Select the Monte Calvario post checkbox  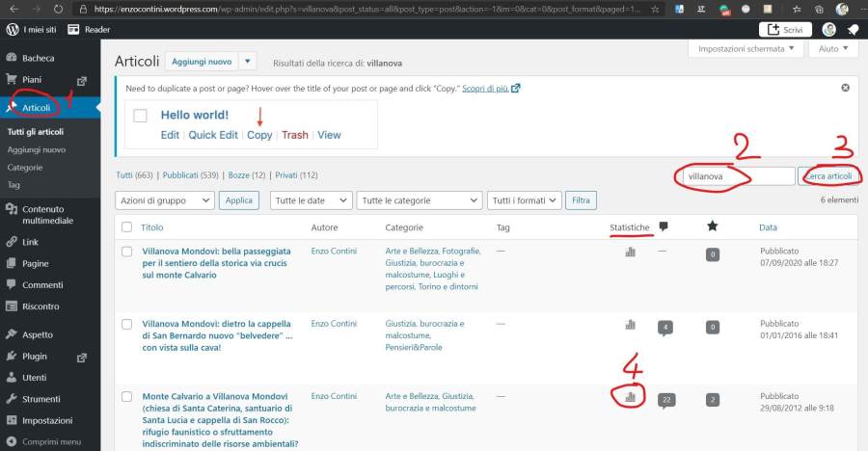tap(126, 396)
